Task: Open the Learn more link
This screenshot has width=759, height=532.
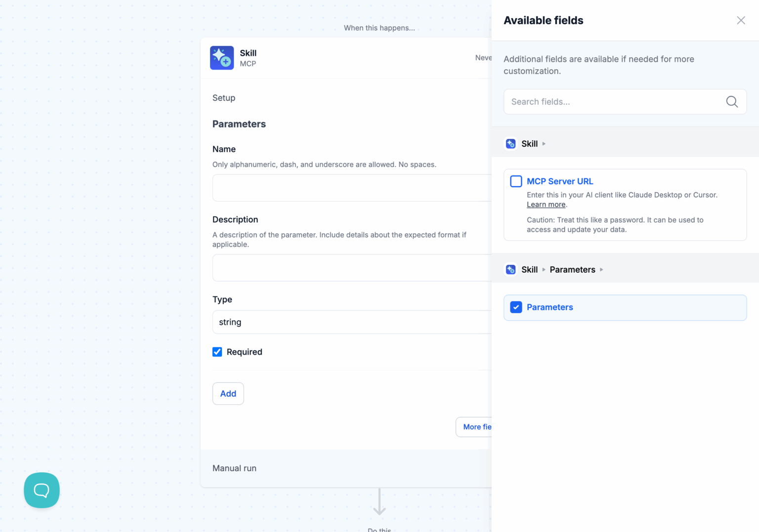Action: tap(546, 205)
